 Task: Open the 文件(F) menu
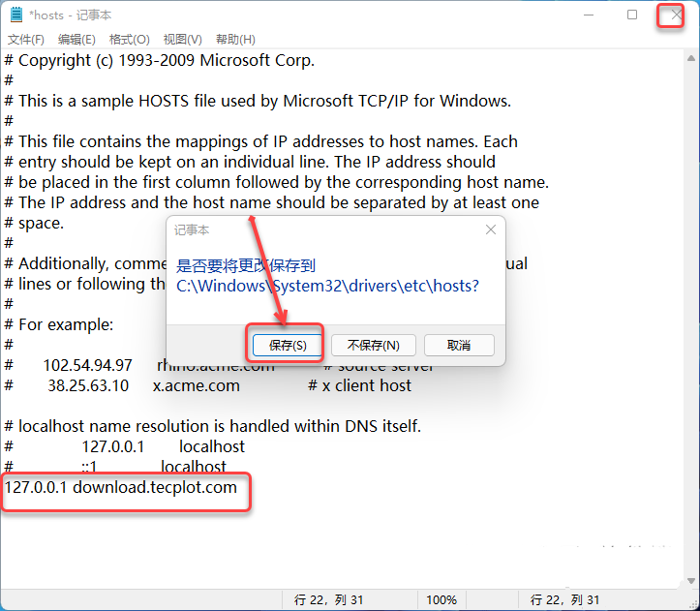pos(26,40)
